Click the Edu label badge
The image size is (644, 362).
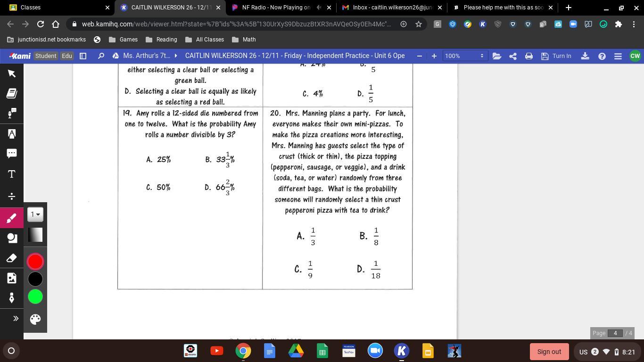[67, 56]
